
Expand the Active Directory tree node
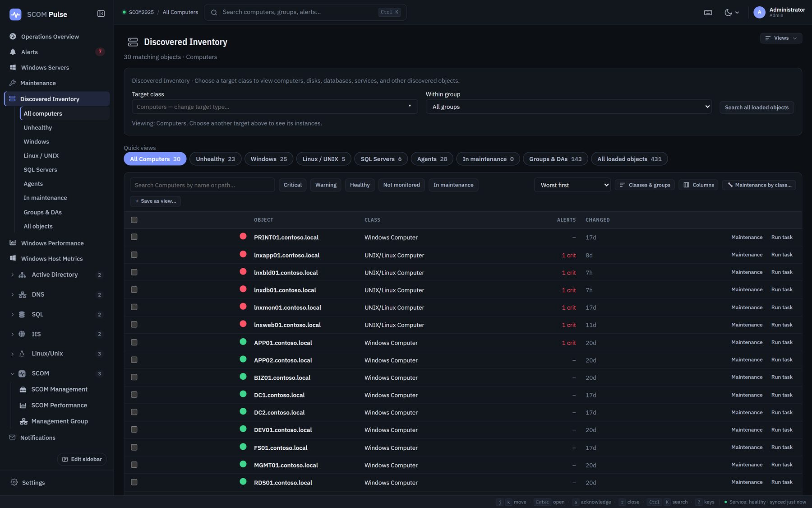coord(12,275)
